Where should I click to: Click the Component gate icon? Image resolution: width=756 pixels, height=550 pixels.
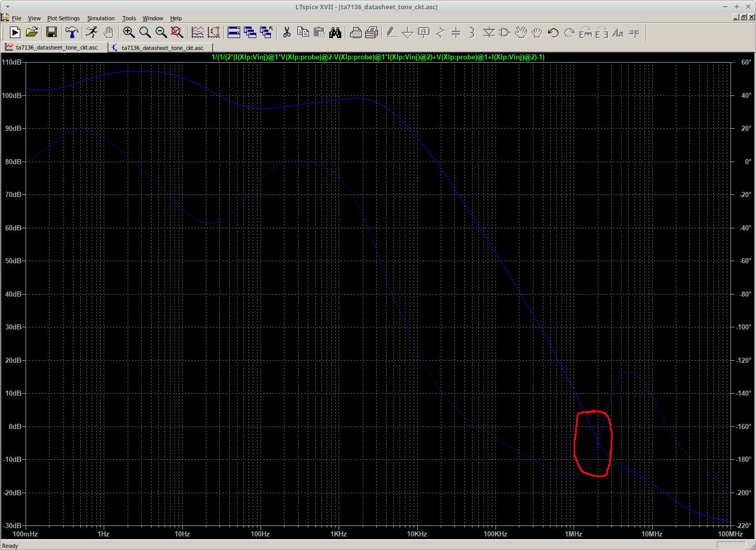click(505, 33)
